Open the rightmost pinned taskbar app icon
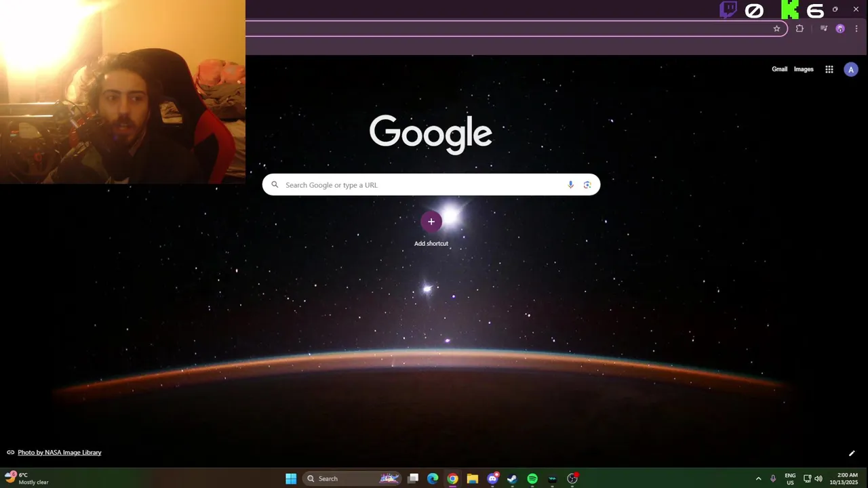Screen dimensions: 868x488 572,479
